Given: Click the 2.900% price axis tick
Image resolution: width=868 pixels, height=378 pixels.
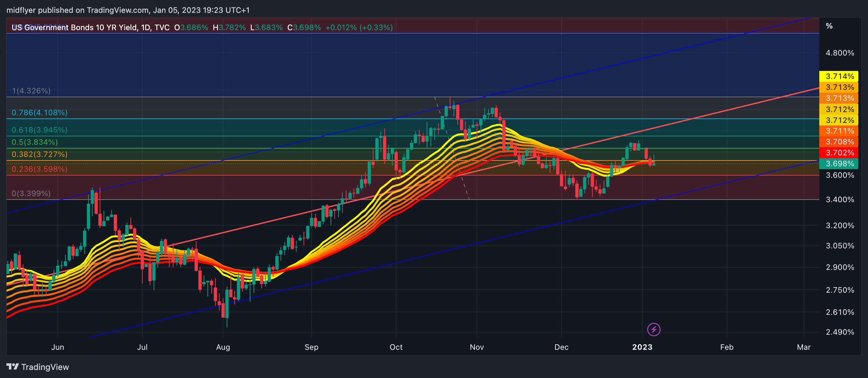Looking at the screenshot, I should tap(840, 267).
